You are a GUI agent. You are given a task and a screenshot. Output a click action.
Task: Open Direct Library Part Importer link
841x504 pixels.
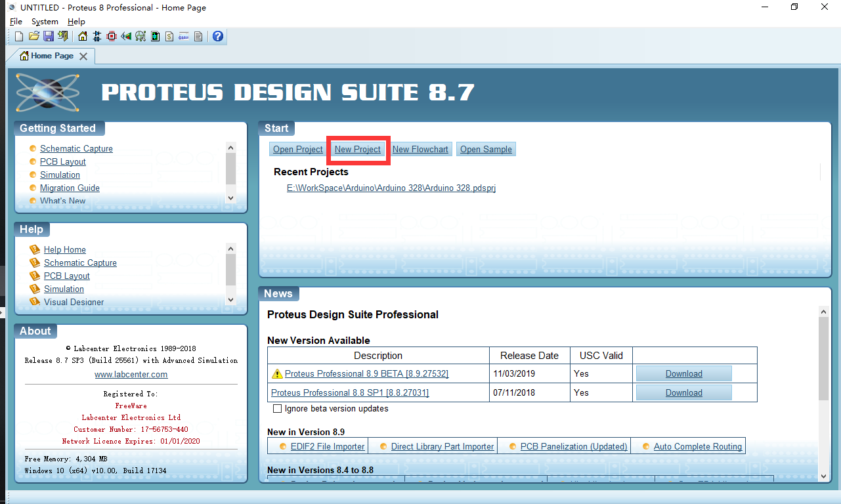point(442,446)
